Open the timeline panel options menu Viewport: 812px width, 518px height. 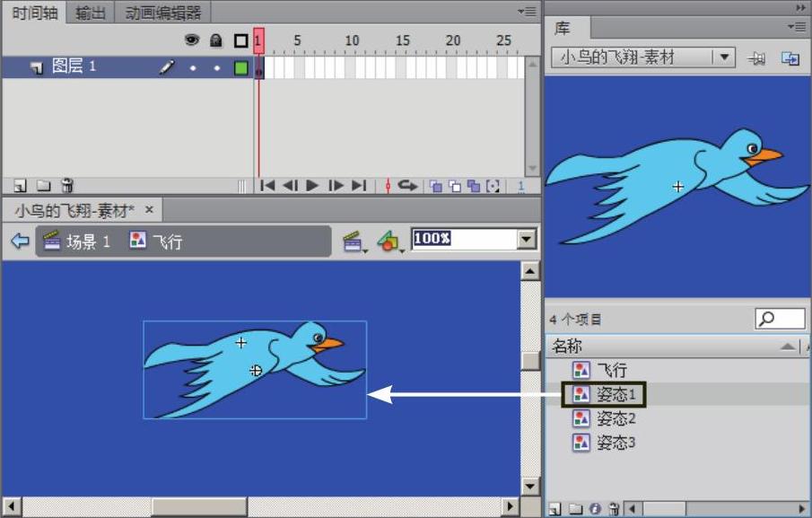click(528, 11)
